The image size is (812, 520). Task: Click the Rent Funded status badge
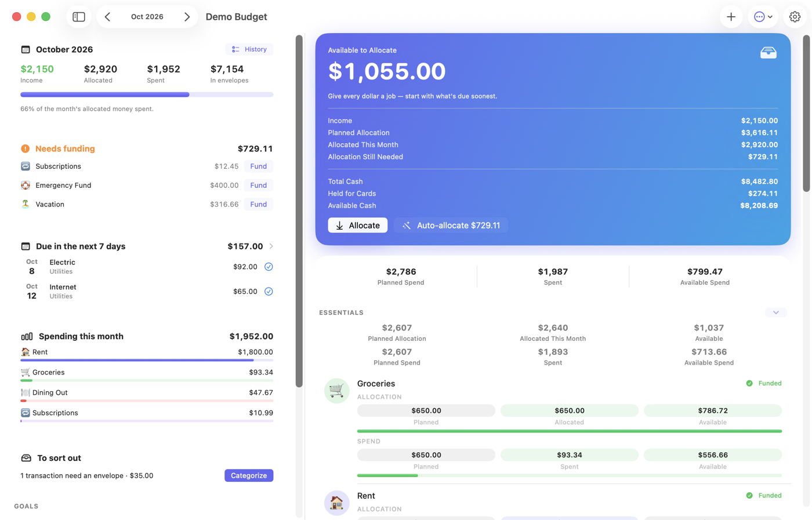coord(764,496)
